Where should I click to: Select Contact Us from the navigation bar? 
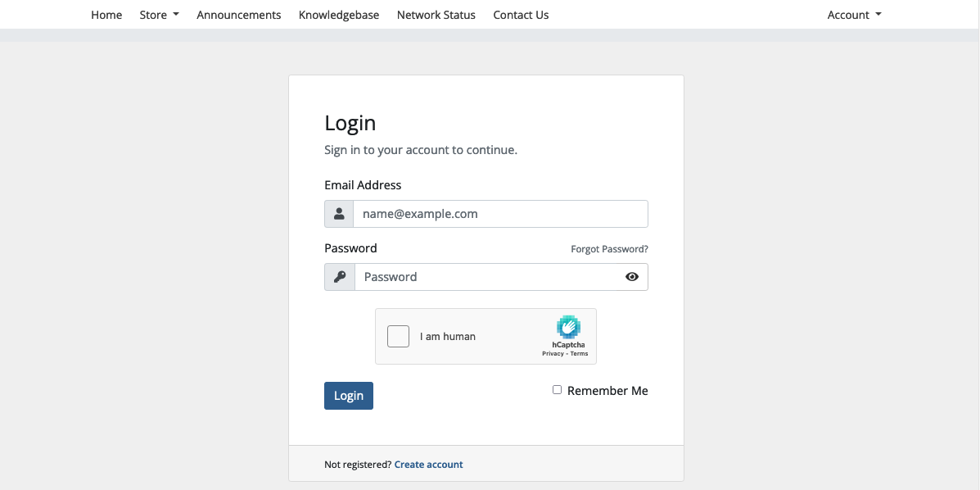(x=521, y=14)
